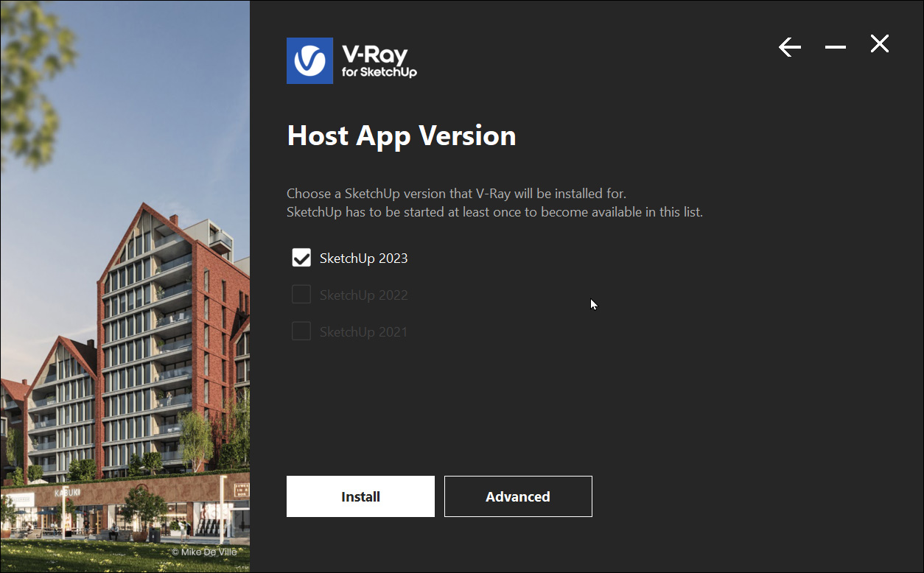Uncheck the SketchUp 2023 checkbox
This screenshot has height=573, width=924.
pyautogui.click(x=301, y=258)
